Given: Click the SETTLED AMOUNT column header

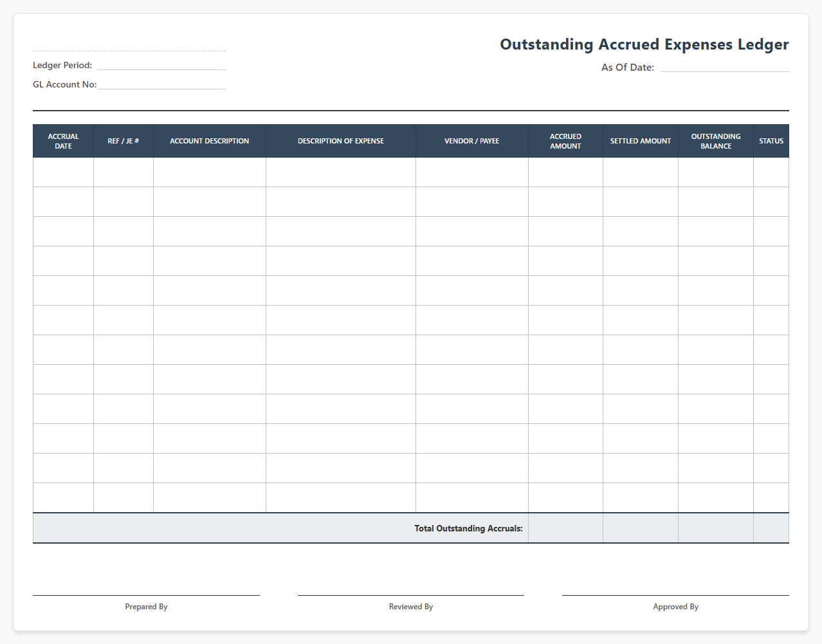Looking at the screenshot, I should click(641, 141).
